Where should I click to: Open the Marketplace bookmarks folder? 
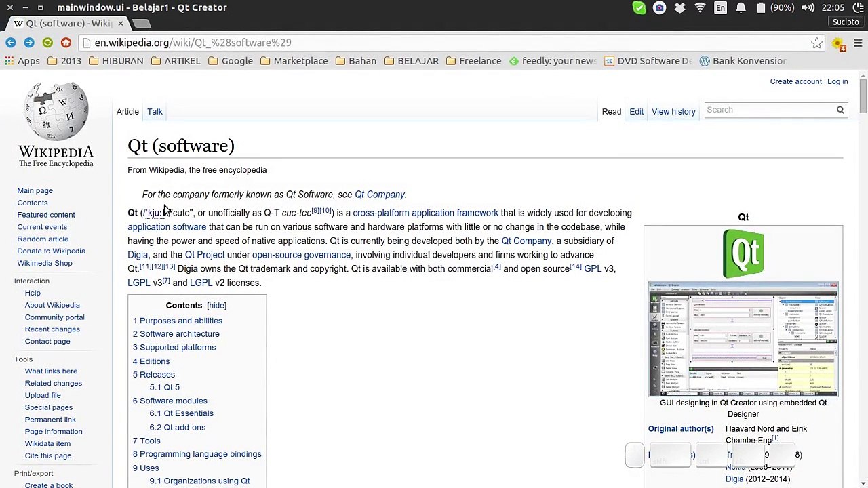pyautogui.click(x=294, y=61)
